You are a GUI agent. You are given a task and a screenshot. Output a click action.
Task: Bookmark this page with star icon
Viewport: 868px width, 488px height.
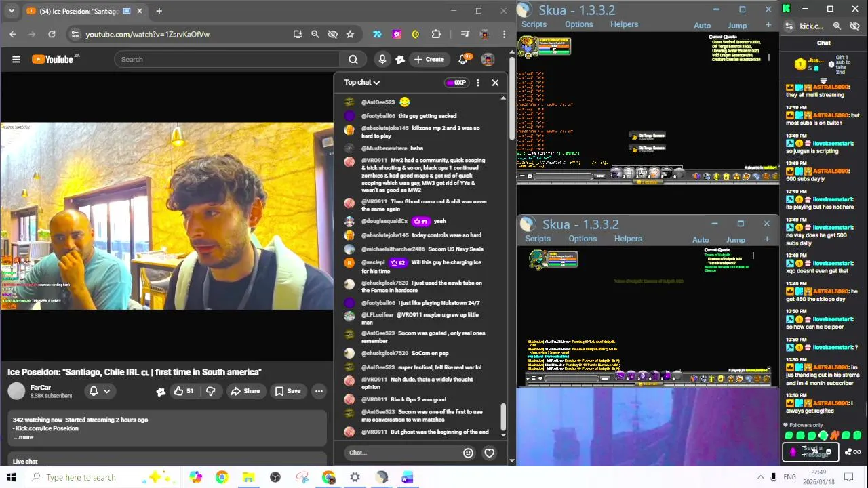pyautogui.click(x=350, y=34)
